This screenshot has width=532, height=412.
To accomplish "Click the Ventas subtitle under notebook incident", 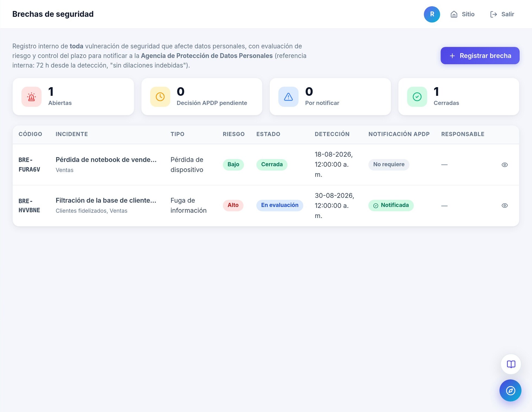I will (65, 170).
